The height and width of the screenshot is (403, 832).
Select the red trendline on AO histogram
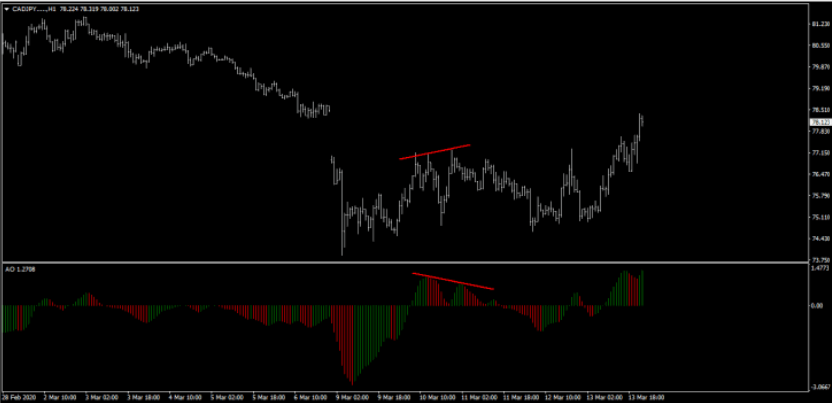(x=452, y=281)
